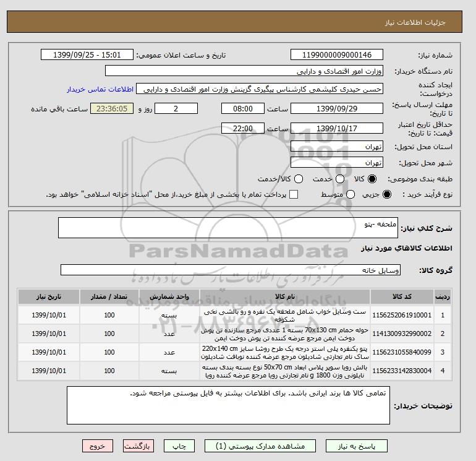Select the کالا radio button

point(372,179)
